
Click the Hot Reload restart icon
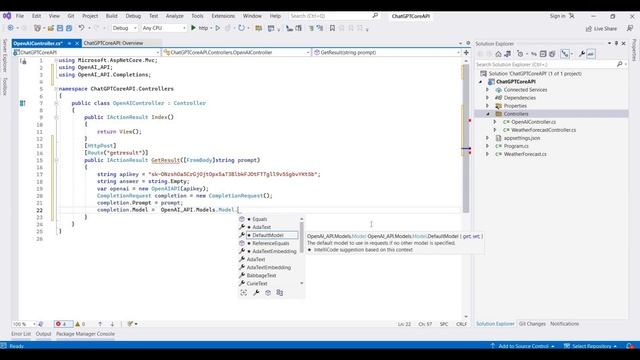point(241,28)
